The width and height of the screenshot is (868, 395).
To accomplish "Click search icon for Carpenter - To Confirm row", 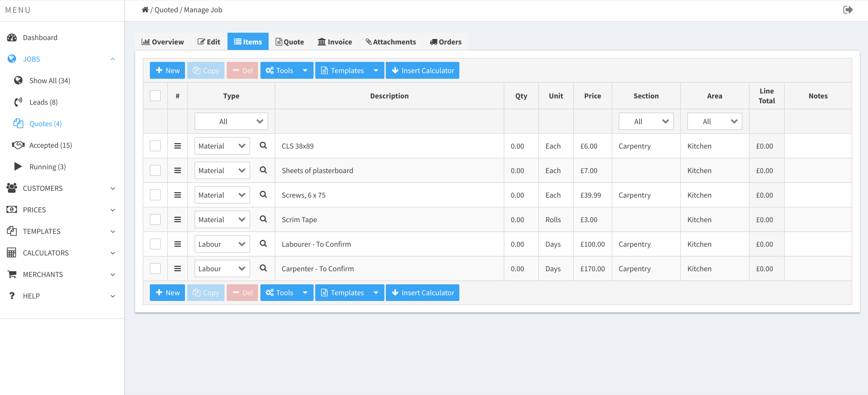I will [263, 268].
